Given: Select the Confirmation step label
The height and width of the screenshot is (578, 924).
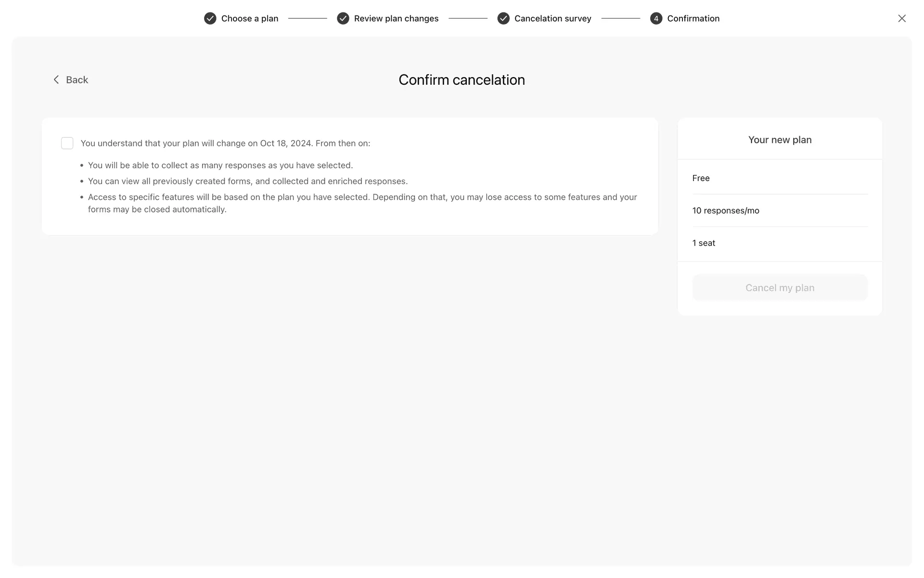Looking at the screenshot, I should 693,18.
